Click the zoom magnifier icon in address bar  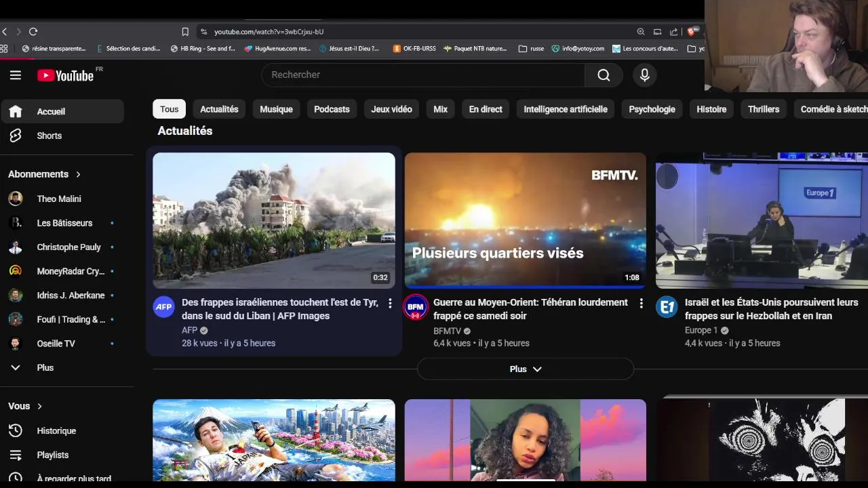(x=641, y=32)
